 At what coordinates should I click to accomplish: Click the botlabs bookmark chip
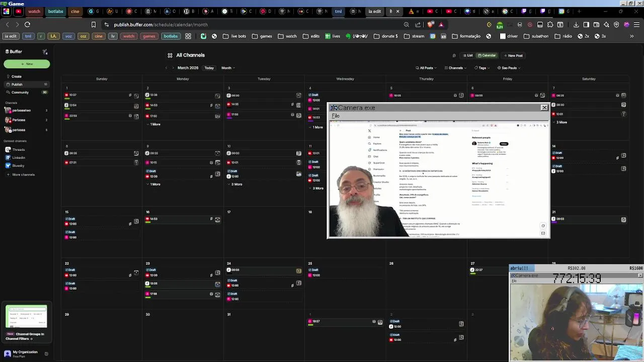click(171, 36)
